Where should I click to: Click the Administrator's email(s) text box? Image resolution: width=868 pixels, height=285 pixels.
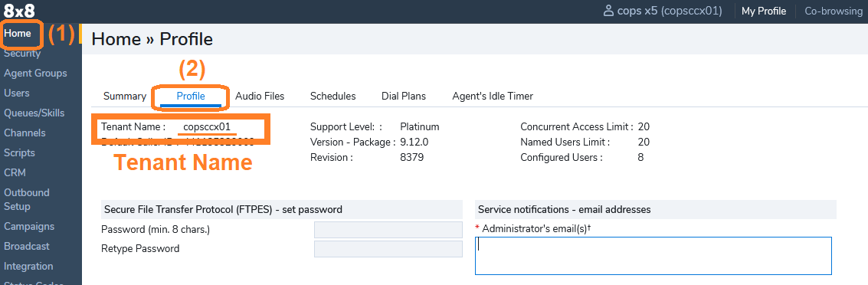coord(653,256)
